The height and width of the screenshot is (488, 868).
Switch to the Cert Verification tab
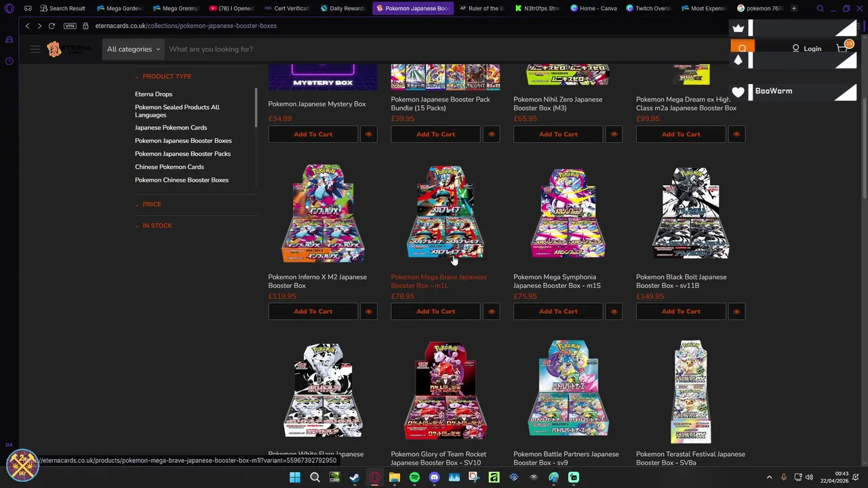(x=288, y=8)
